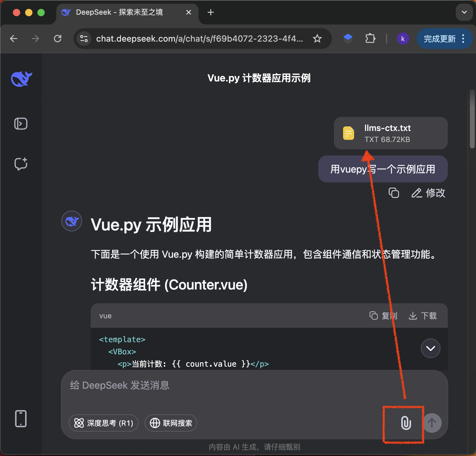Open the browser extensions puzzle icon
The image size is (476, 456).
click(370, 39)
